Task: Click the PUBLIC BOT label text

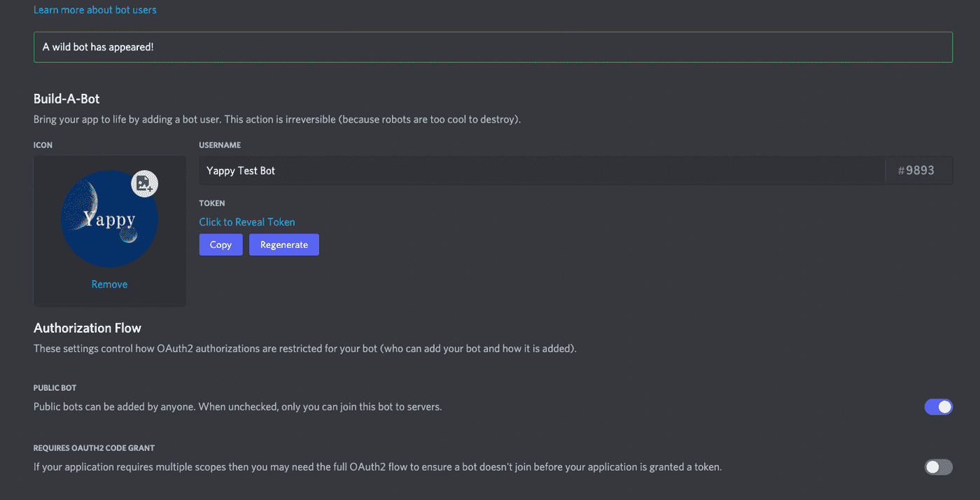Action: pos(55,387)
